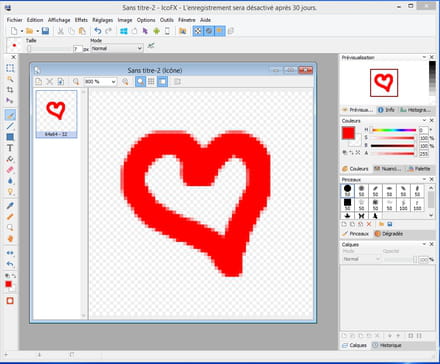440x364 pixels.
Task: Switch to the Info tab
Action: [387, 110]
